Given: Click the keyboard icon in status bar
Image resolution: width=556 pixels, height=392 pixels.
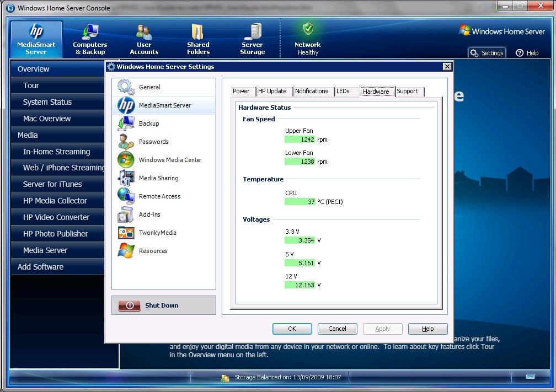Looking at the screenshot, I should [x=531, y=377].
